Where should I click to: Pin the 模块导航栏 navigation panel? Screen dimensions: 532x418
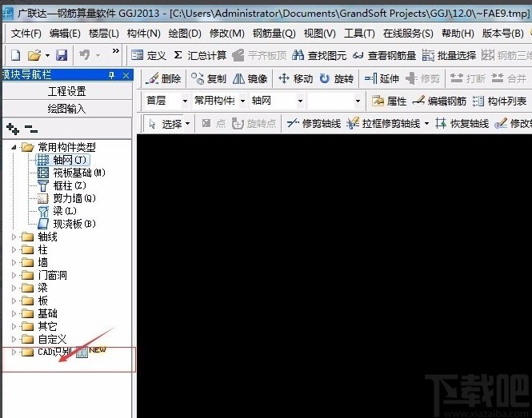point(112,75)
